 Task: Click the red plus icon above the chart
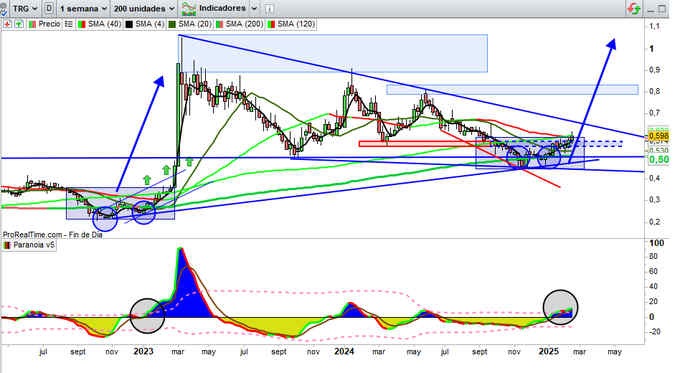coord(7,24)
